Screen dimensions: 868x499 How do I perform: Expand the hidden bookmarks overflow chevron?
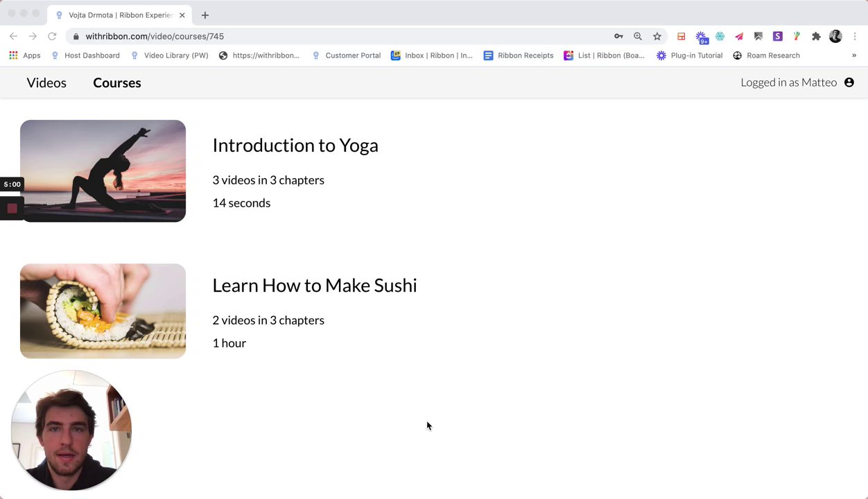tap(854, 55)
